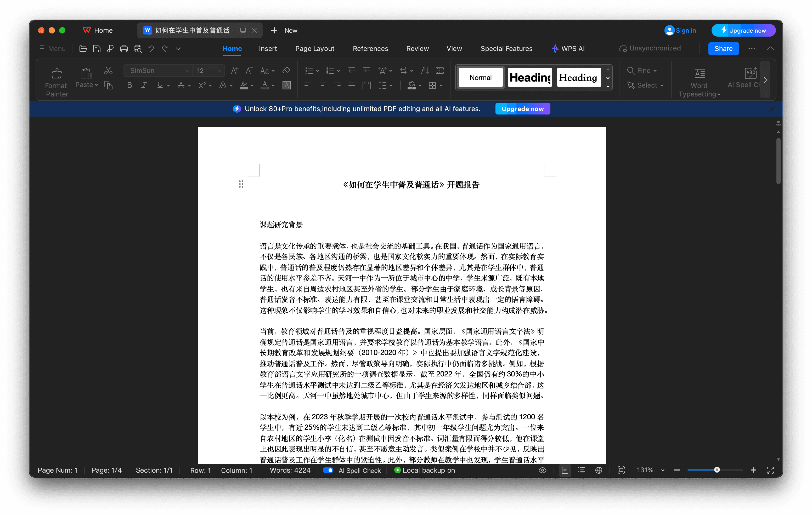The image size is (812, 516).
Task: Click the Distributed alignment icon
Action: (x=366, y=85)
